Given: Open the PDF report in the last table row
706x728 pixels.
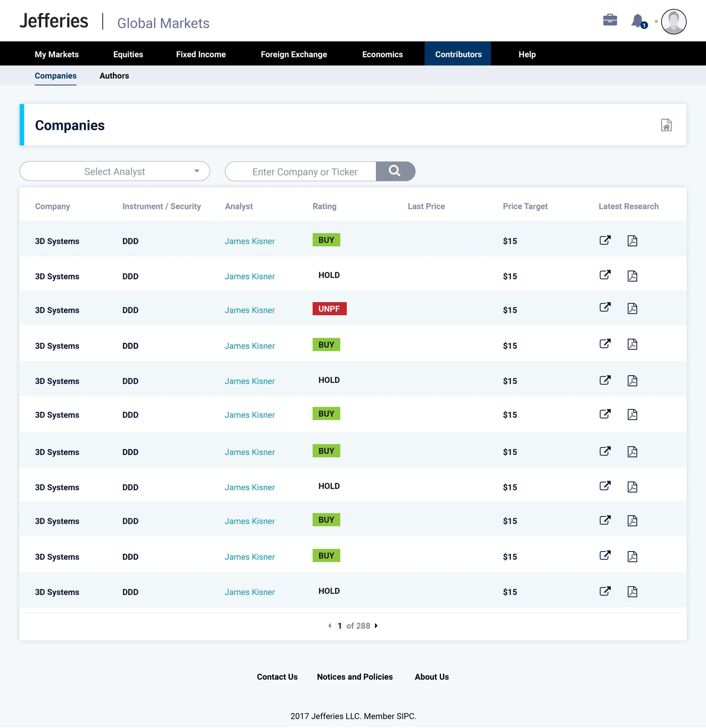Looking at the screenshot, I should coord(632,592).
